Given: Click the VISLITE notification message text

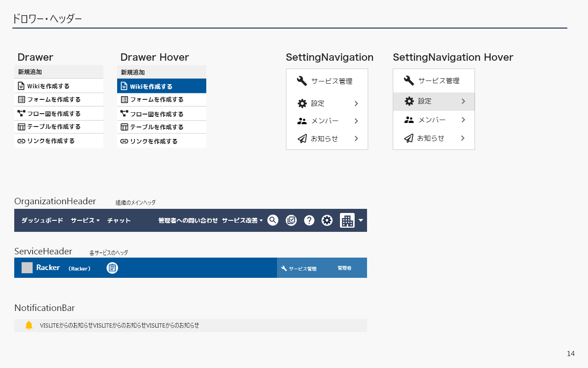Looking at the screenshot, I should tap(119, 326).
